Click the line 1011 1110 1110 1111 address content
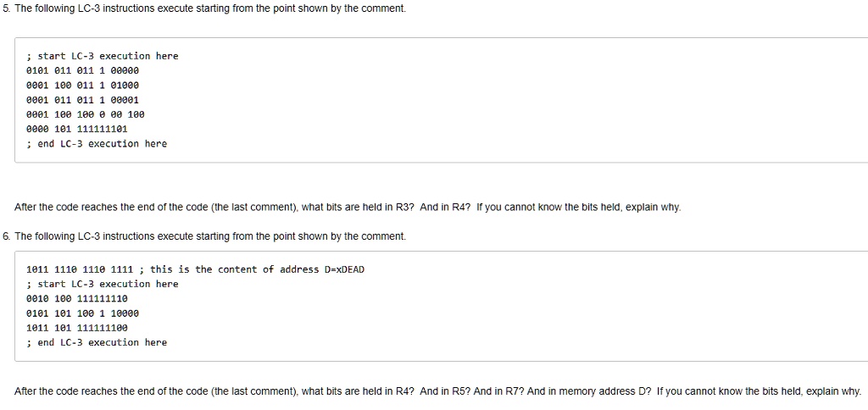The height and width of the screenshot is (410, 868). pyautogui.click(x=80, y=269)
